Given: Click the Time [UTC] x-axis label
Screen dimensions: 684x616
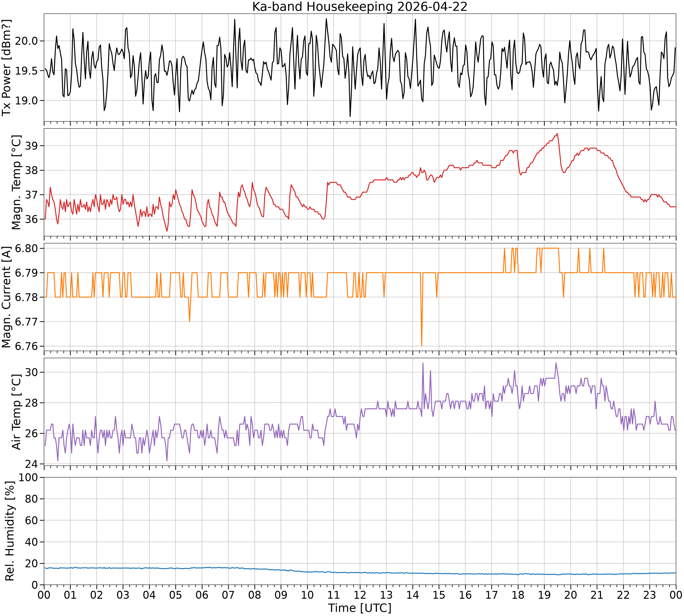Looking at the screenshot, I should point(360,608).
